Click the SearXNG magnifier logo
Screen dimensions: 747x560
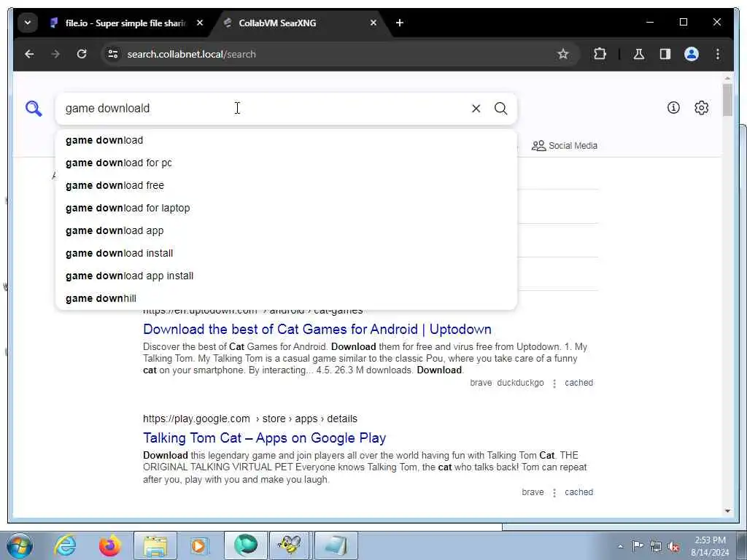34,109
